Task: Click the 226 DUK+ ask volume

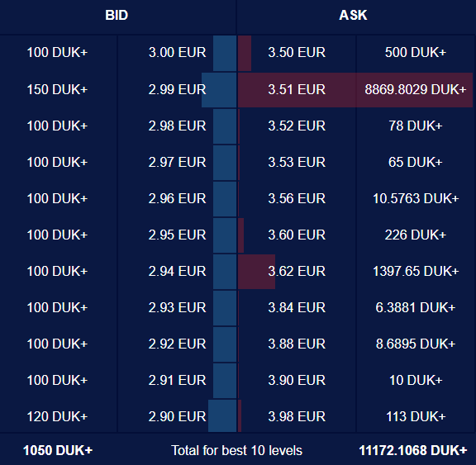Action: [x=416, y=235]
